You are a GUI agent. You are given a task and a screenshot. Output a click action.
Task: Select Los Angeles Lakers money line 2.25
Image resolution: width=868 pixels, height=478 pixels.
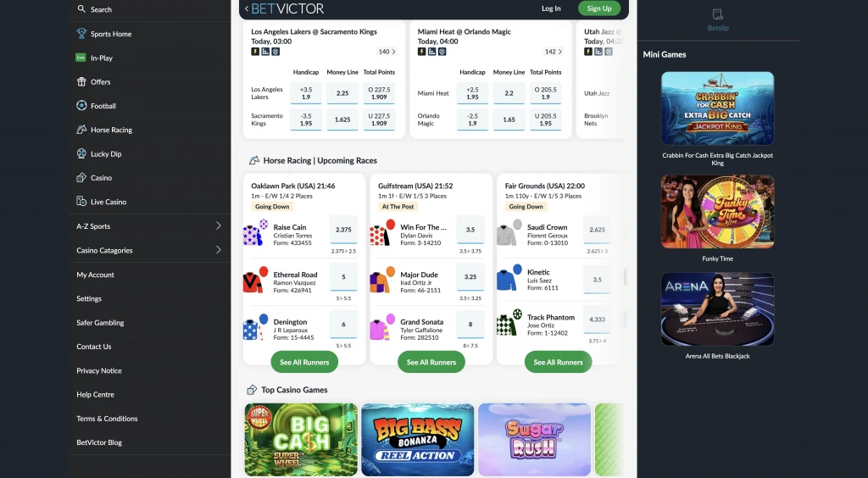tap(342, 93)
